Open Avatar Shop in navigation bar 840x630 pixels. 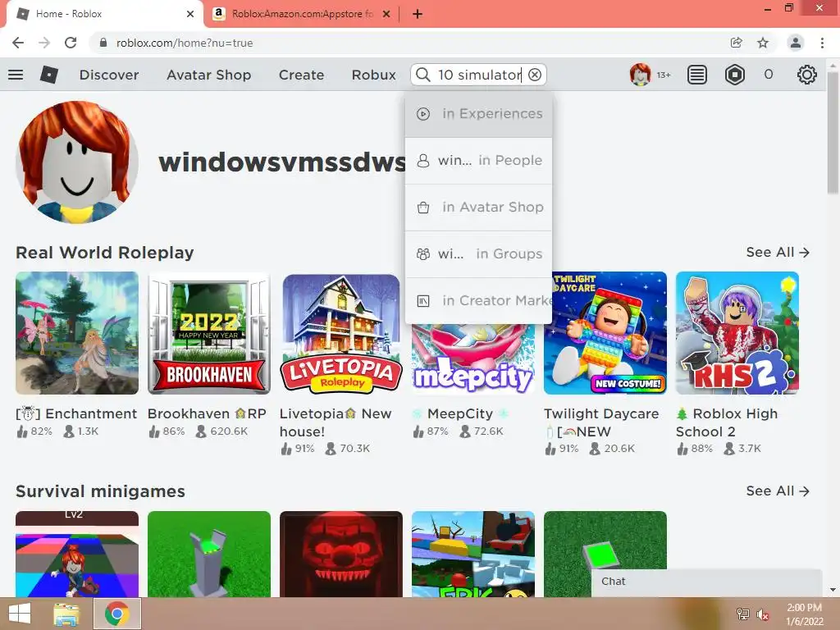click(x=209, y=75)
